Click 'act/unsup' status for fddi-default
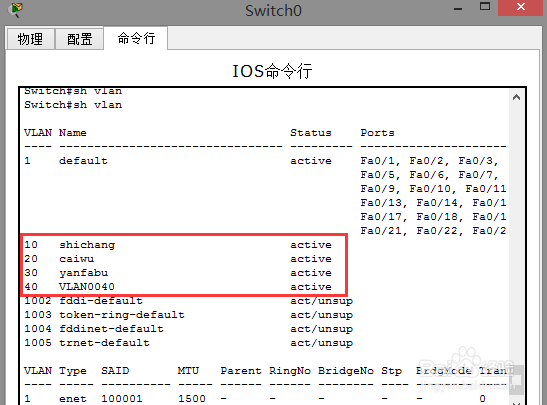 [321, 301]
